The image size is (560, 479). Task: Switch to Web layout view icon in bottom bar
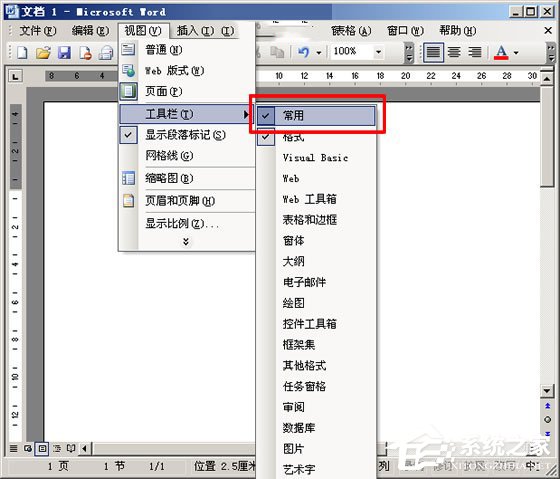click(x=28, y=448)
